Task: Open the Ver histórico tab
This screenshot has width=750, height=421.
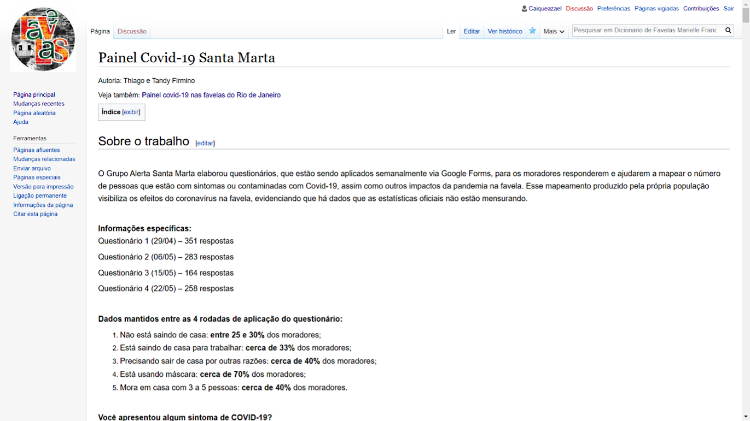Action: 504,31
